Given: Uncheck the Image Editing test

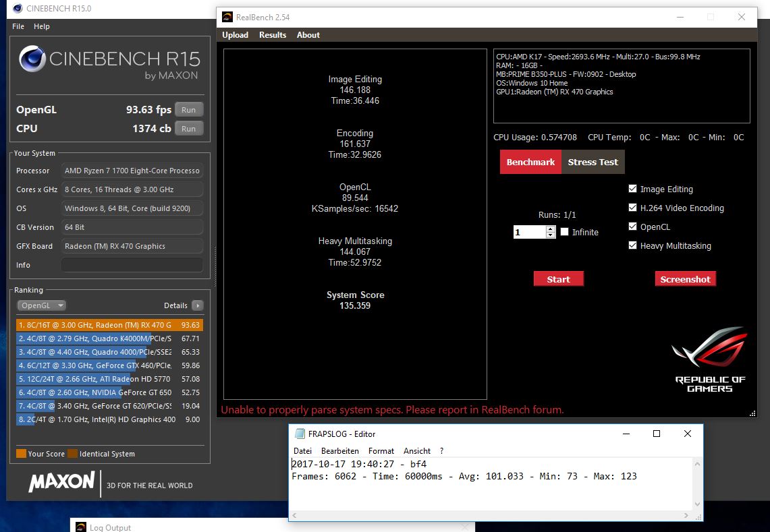Looking at the screenshot, I should pyautogui.click(x=632, y=188).
